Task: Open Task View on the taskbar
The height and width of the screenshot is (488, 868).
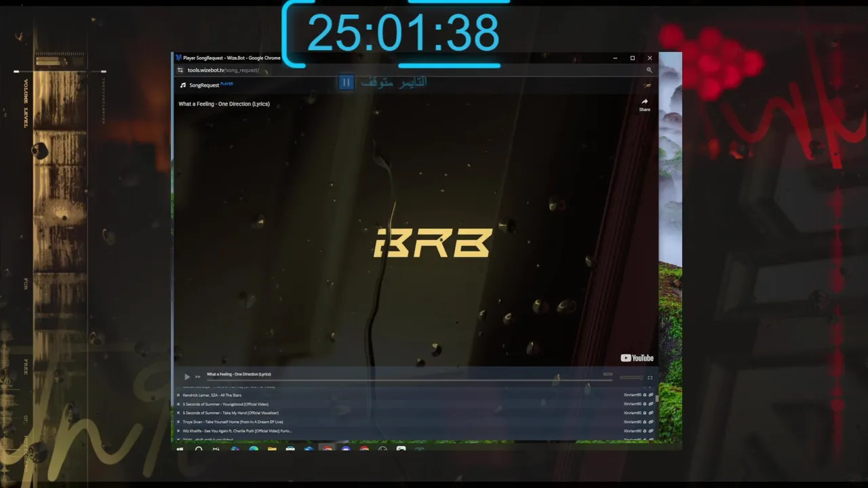Action: pos(216,449)
